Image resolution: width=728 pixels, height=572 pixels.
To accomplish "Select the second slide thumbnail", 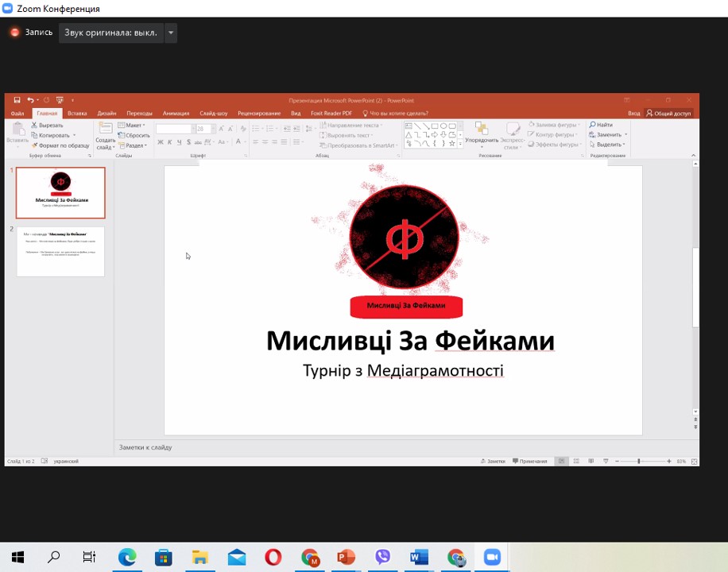I will (x=60, y=252).
